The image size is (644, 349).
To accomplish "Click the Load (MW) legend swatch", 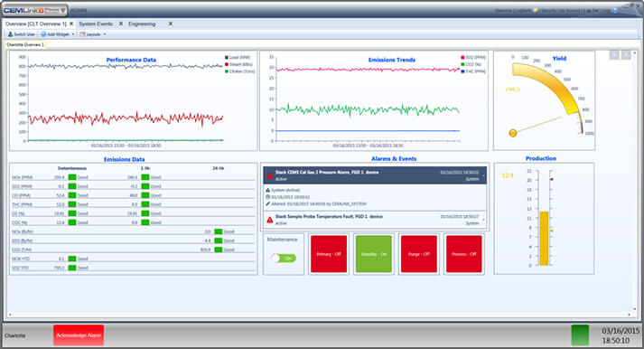I will pyautogui.click(x=227, y=58).
